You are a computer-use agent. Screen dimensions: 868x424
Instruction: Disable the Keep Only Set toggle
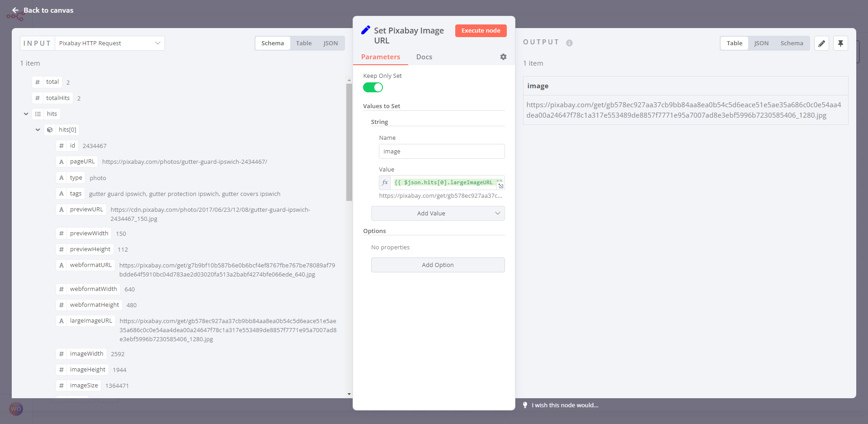click(x=373, y=87)
